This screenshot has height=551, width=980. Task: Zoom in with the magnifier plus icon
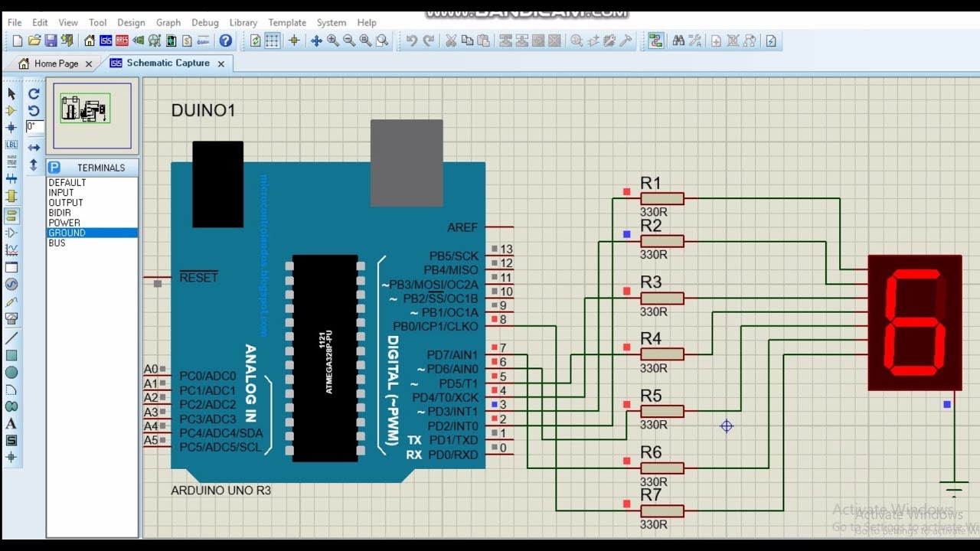pyautogui.click(x=333, y=41)
